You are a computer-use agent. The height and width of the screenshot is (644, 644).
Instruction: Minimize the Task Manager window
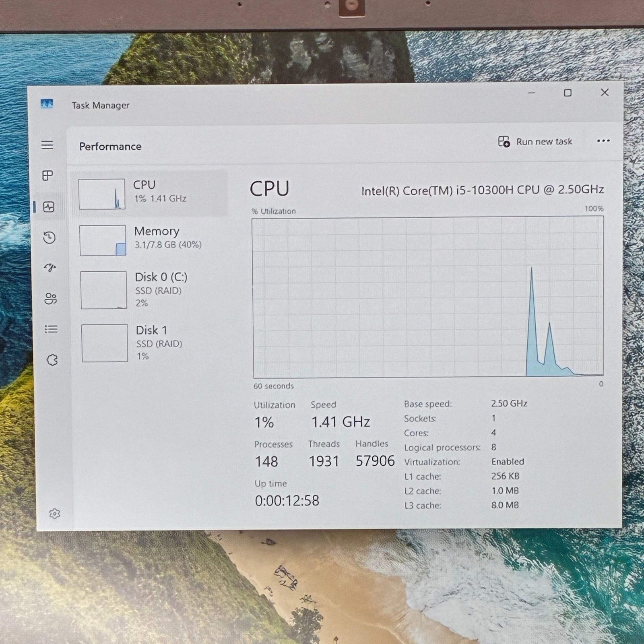(x=532, y=93)
